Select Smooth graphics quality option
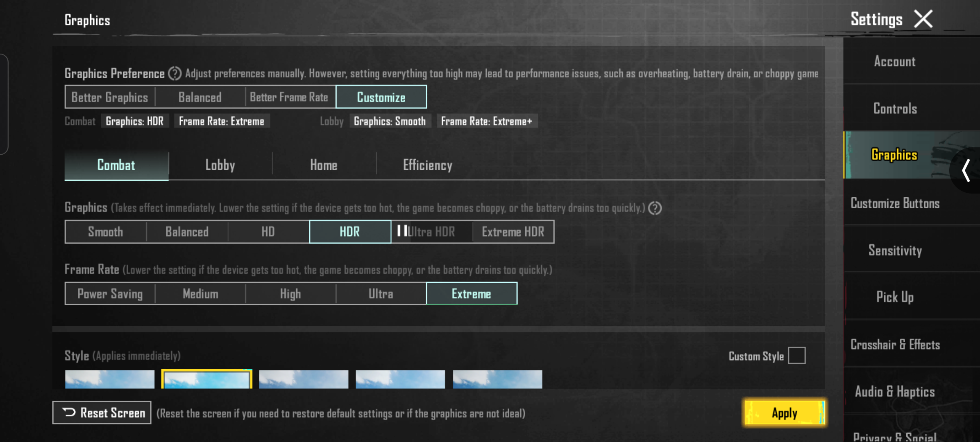The image size is (980, 442). coord(105,232)
